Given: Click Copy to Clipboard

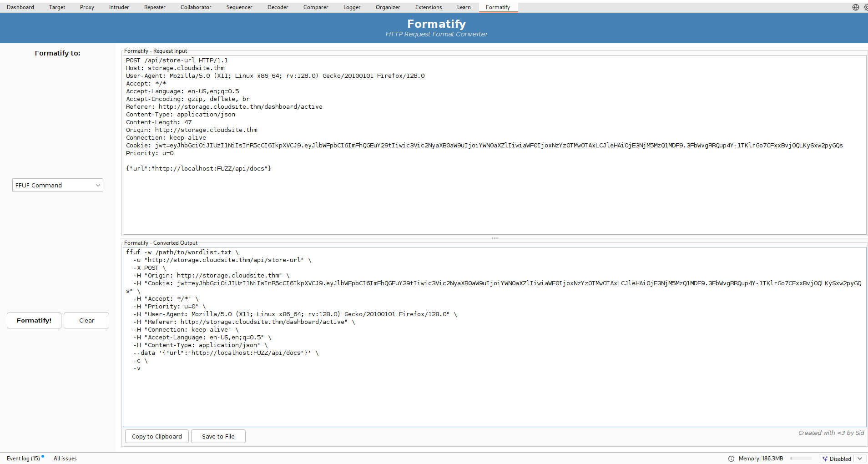Looking at the screenshot, I should (156, 436).
